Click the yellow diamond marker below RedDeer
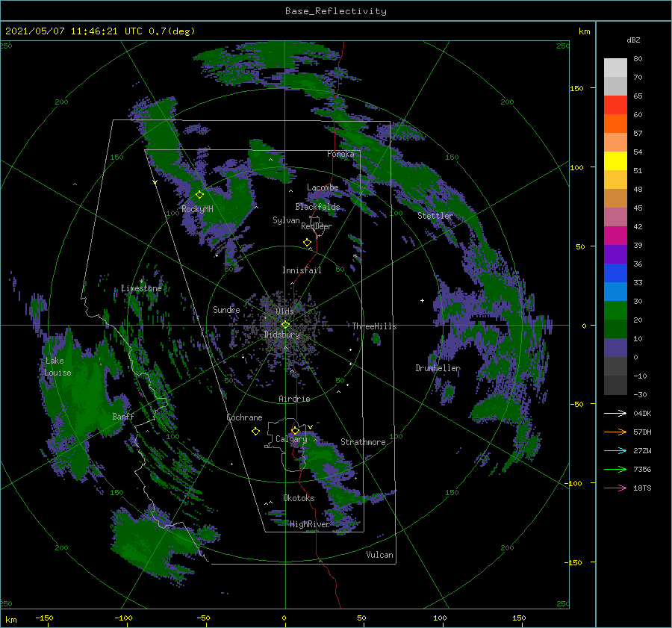 pos(307,243)
